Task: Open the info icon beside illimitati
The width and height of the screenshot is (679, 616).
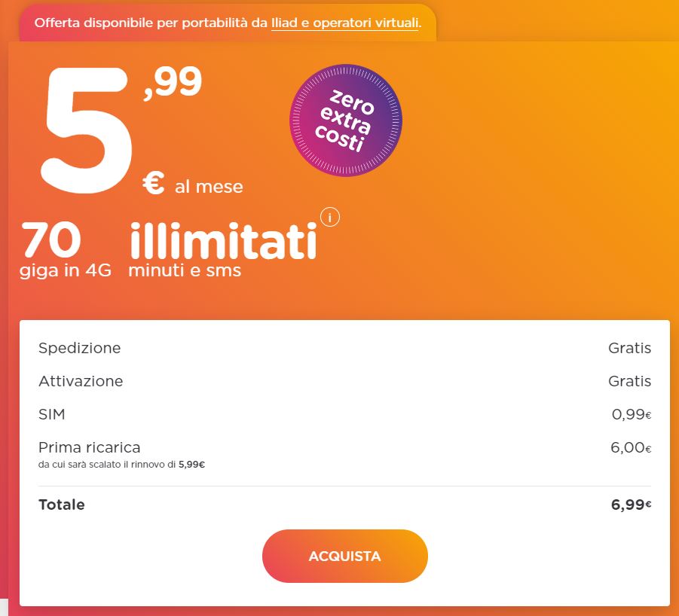Action: tap(330, 217)
